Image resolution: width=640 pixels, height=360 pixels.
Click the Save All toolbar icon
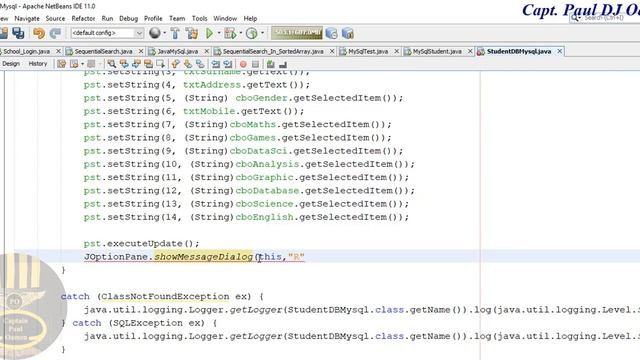(18, 33)
